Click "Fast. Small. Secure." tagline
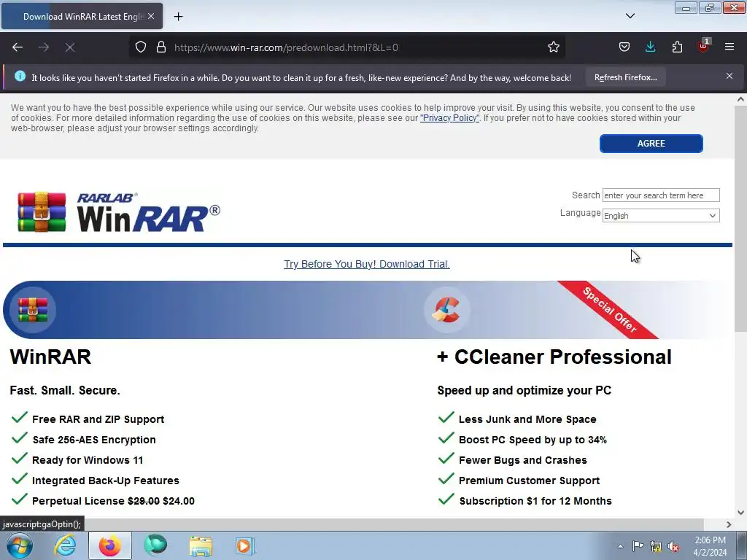The height and width of the screenshot is (560, 747). [65, 391]
